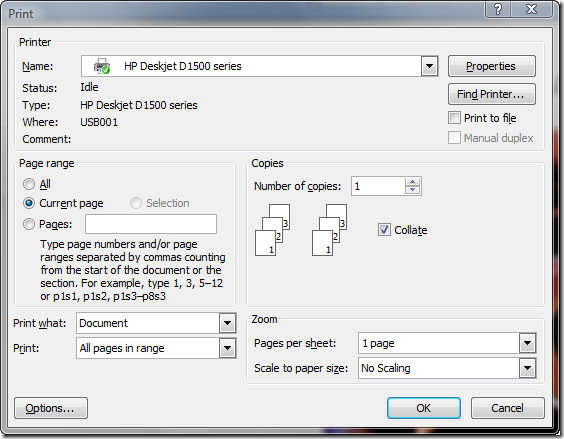564x439 pixels.
Task: Click the USB001 port text
Action: coord(99,122)
